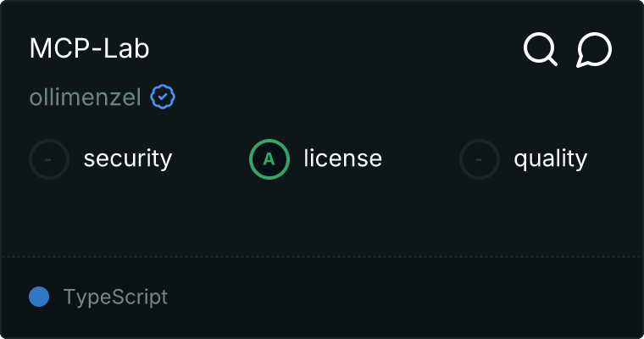The width and height of the screenshot is (644, 339).
Task: Select the license label text
Action: coord(342,158)
